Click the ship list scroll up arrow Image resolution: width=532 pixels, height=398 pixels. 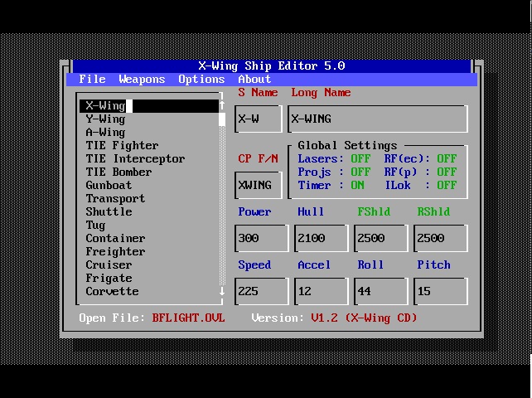[222, 105]
